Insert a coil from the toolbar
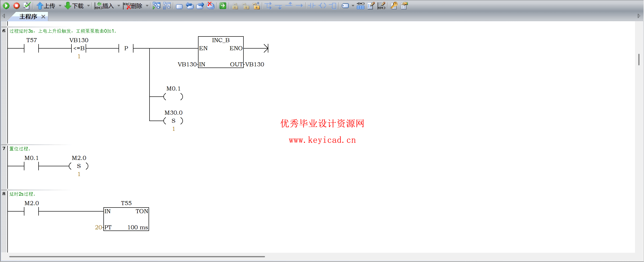This screenshot has height=262, width=644. [323, 5]
